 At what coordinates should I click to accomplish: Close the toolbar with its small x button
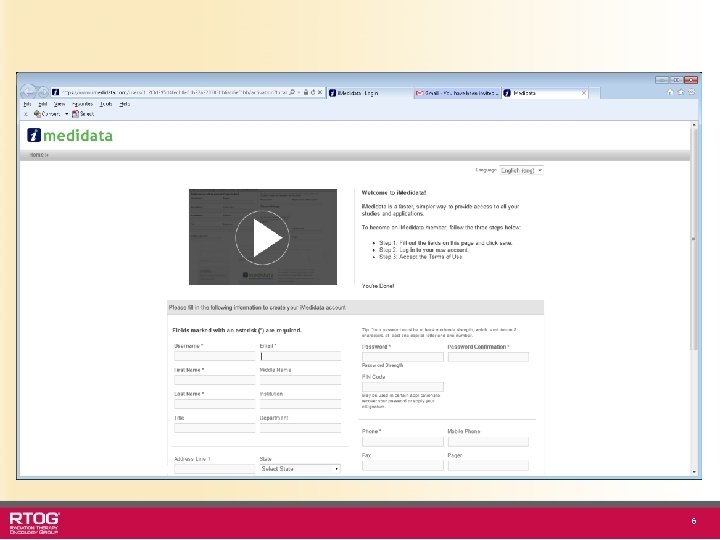pyautogui.click(x=26, y=114)
